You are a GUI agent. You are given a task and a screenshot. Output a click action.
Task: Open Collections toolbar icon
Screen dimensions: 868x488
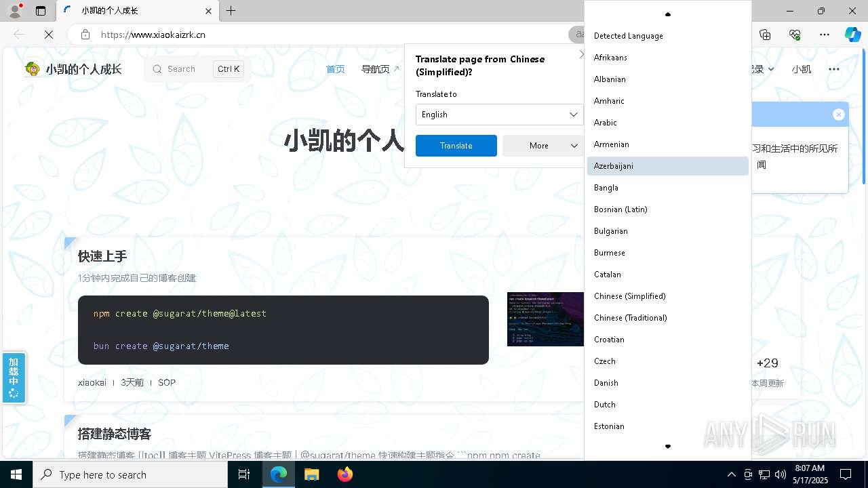pos(765,35)
